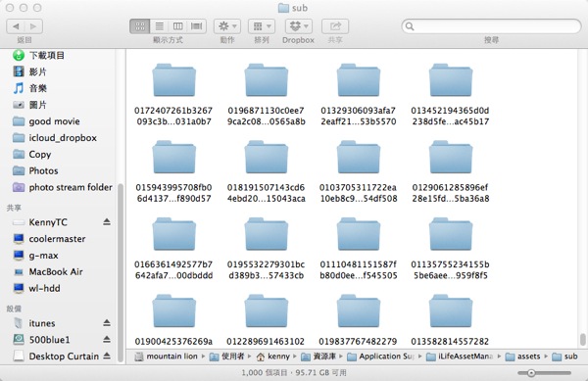Eject the KennyTC shared device
The width and height of the screenshot is (588, 381).
[x=107, y=221]
